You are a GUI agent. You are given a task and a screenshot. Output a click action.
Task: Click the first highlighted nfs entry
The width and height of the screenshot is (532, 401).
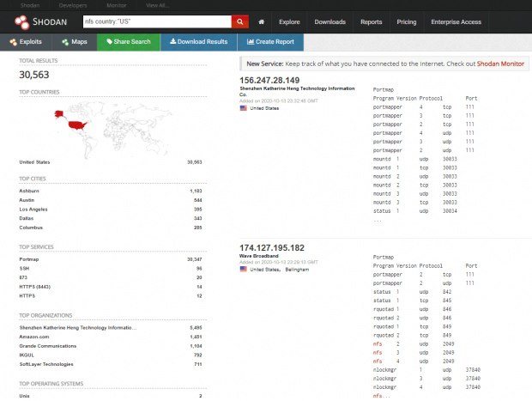378,344
